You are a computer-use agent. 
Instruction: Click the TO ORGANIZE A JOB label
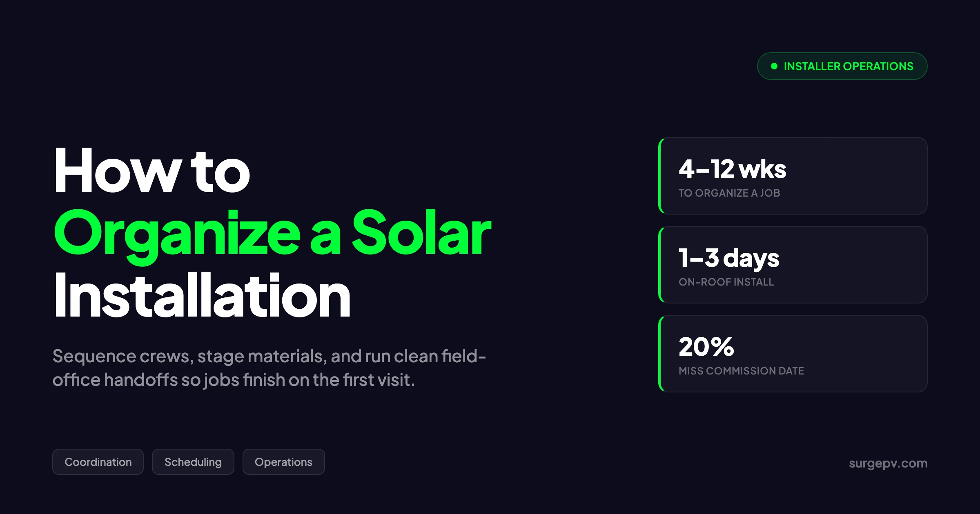[729, 193]
